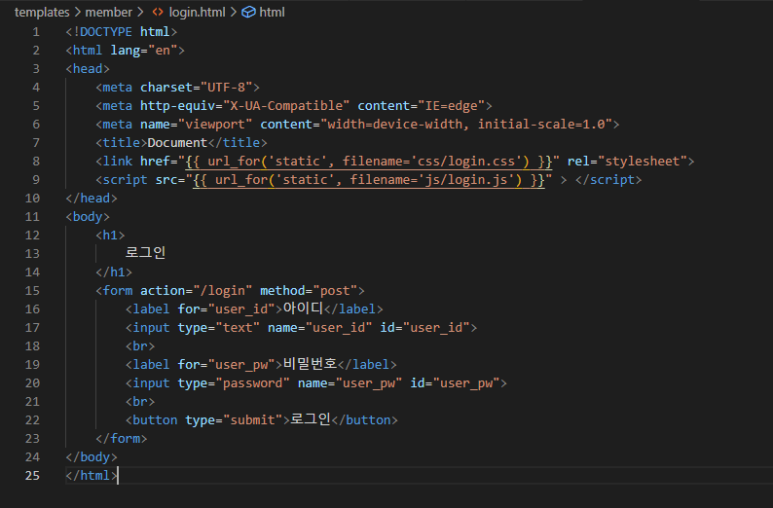
Task: Click line number 15 in gutter
Action: point(33,291)
